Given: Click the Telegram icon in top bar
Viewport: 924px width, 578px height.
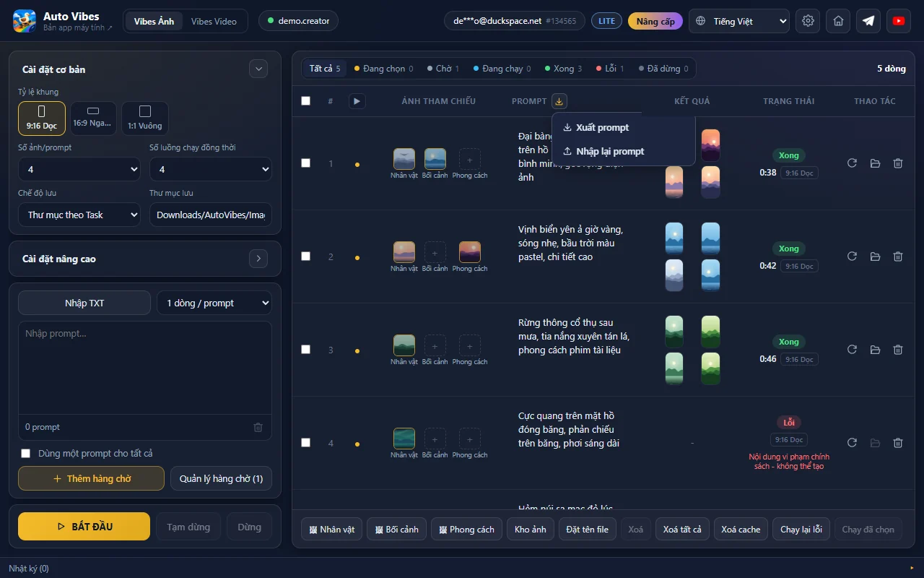Looking at the screenshot, I should [868, 21].
